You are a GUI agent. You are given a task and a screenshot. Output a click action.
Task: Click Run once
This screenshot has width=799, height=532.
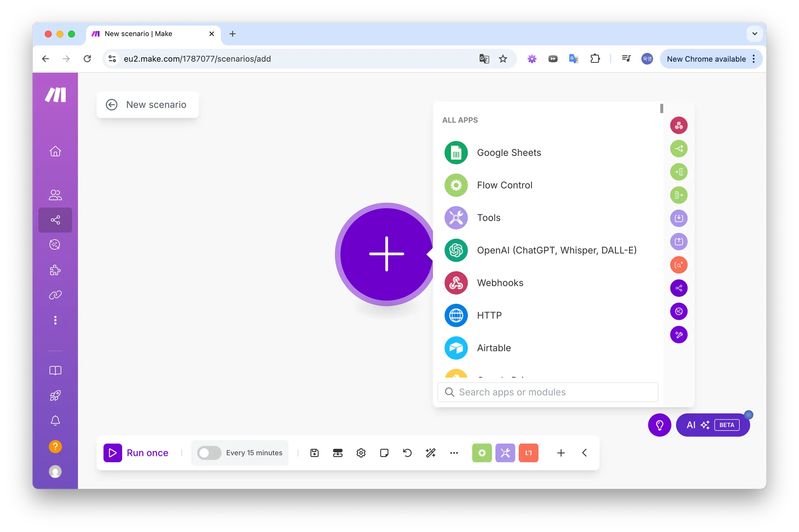[x=136, y=453]
